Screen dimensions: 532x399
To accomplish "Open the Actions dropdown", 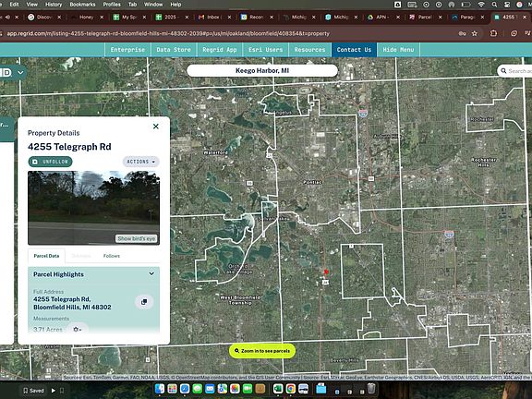I will point(140,162).
